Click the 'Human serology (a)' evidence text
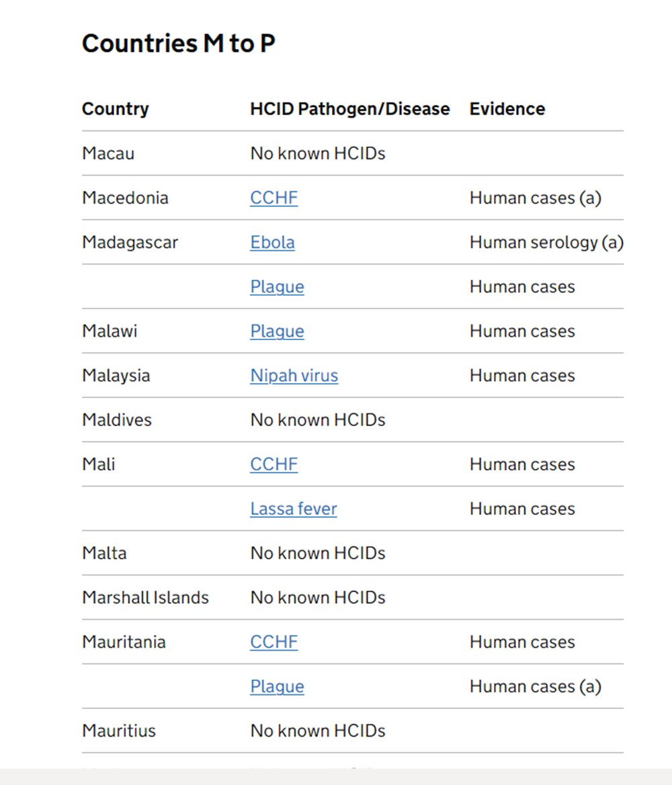Screen dimensions: 672x785 [x=546, y=243]
